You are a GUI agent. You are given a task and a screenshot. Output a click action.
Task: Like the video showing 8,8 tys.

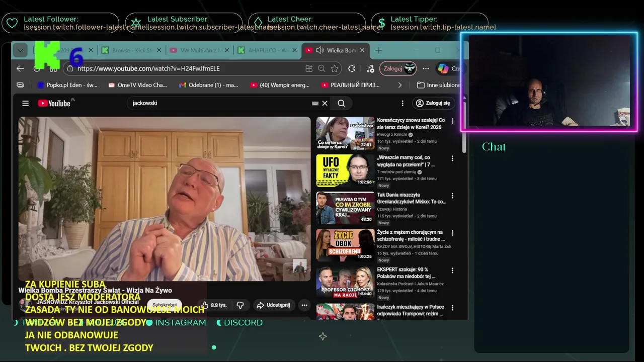[214, 305]
